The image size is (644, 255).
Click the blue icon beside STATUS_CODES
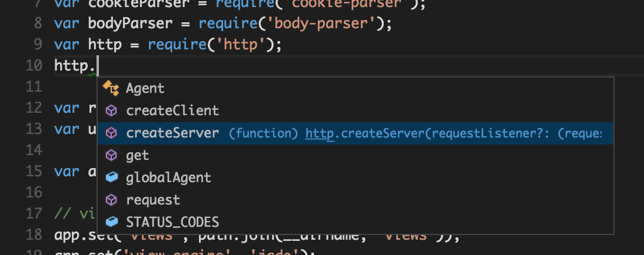click(111, 222)
